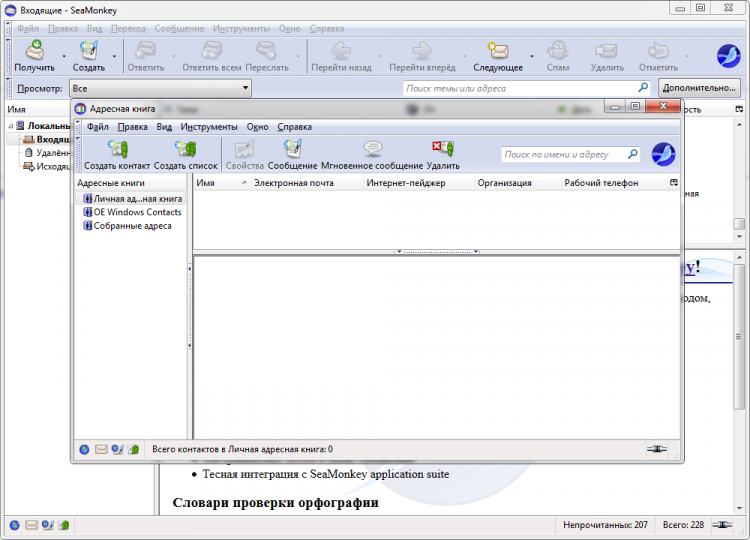750x540 pixels.
Task: Open Browser from Address Book status bar
Action: click(x=84, y=450)
